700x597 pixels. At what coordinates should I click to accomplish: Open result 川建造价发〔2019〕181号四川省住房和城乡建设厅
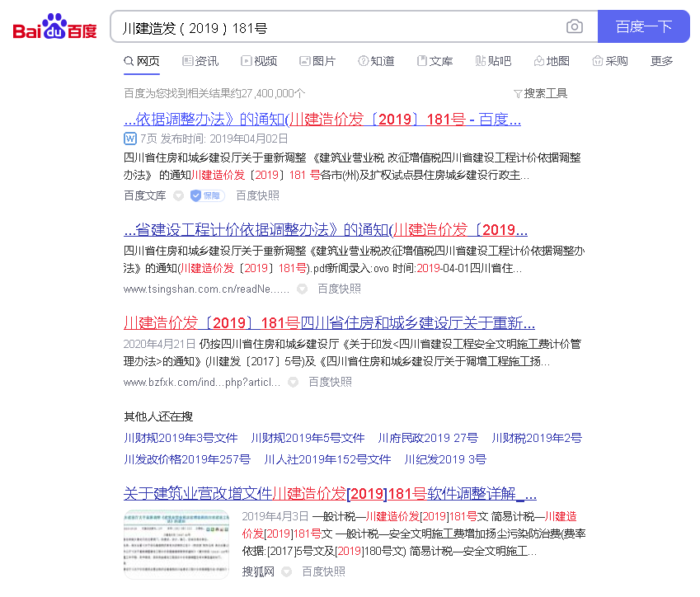click(330, 323)
